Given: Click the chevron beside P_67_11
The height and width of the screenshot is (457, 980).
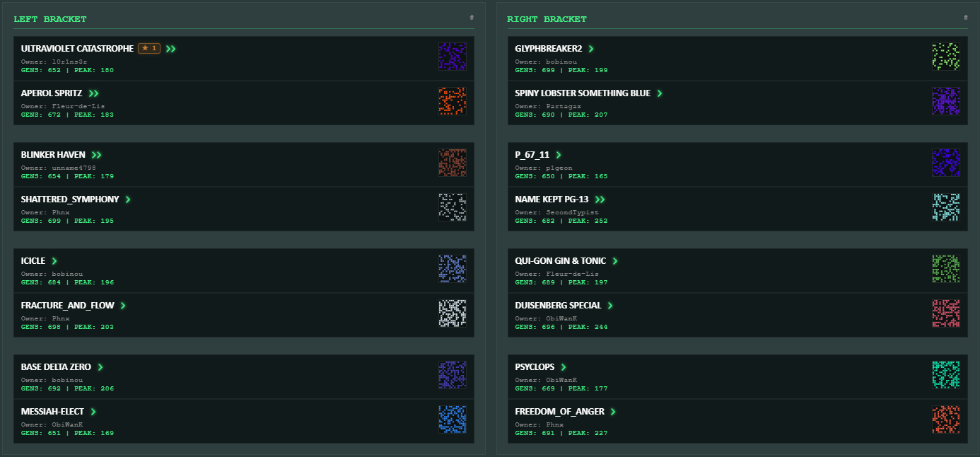Looking at the screenshot, I should point(559,155).
